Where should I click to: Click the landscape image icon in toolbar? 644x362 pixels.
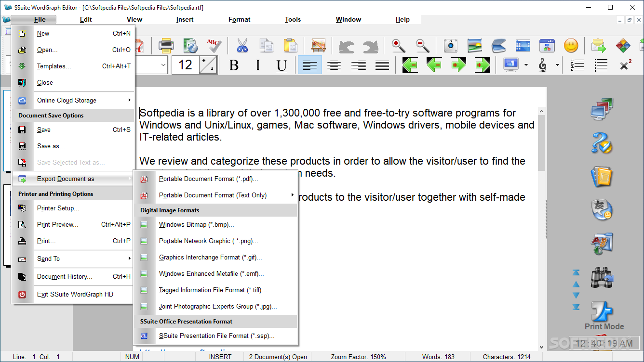475,46
